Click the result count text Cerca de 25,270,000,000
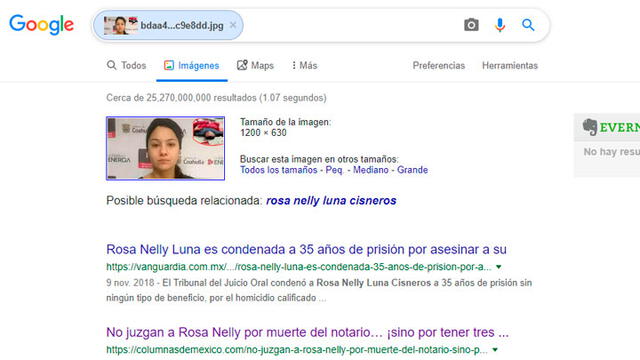The height and width of the screenshot is (360, 640). [216, 98]
